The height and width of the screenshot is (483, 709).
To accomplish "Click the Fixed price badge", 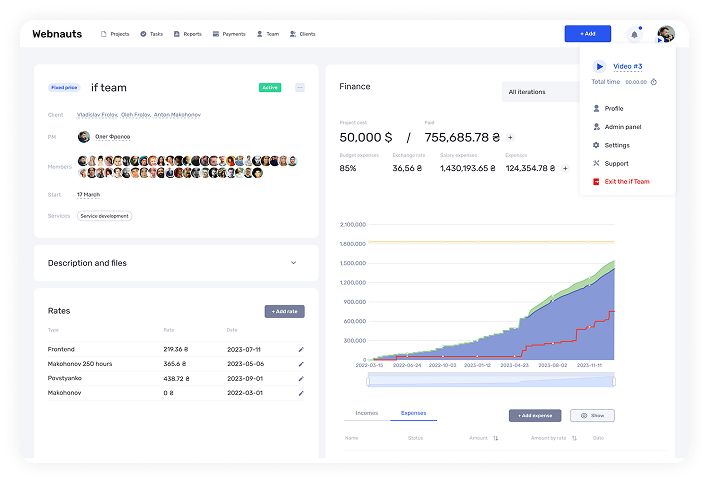I will 64,88.
